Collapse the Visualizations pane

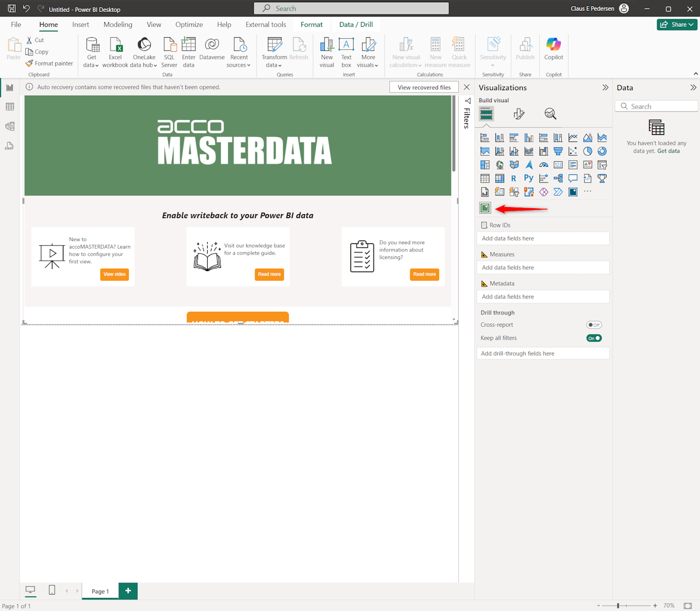click(x=605, y=87)
